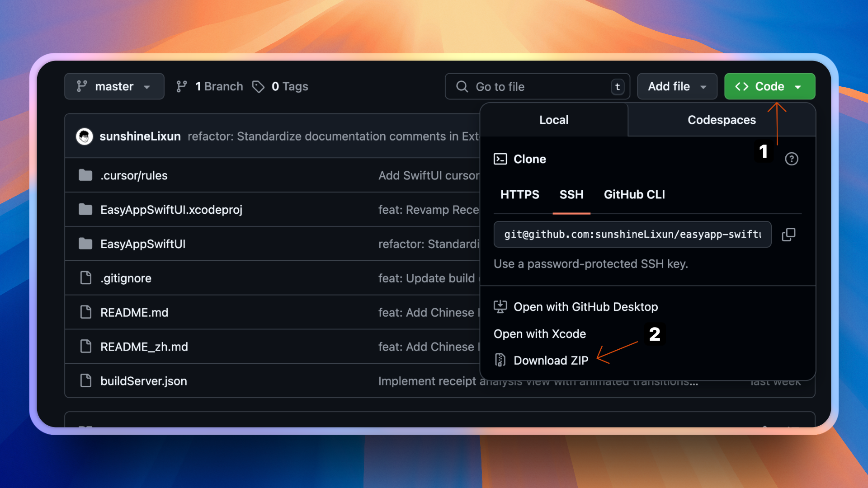
Task: Click the folder icon beside EasyAppSwiftUI
Action: tap(85, 244)
